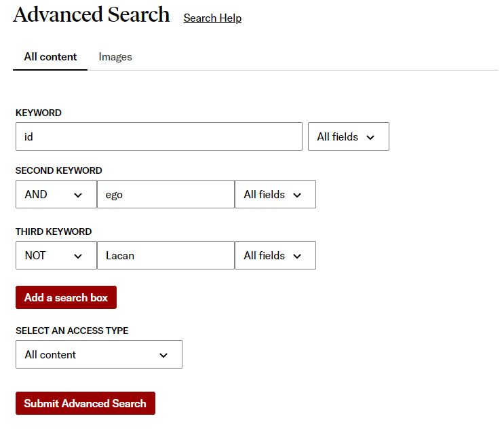The height and width of the screenshot is (429, 504).
Task: Click the chevron arrow in the access type dropdown
Action: (x=163, y=355)
